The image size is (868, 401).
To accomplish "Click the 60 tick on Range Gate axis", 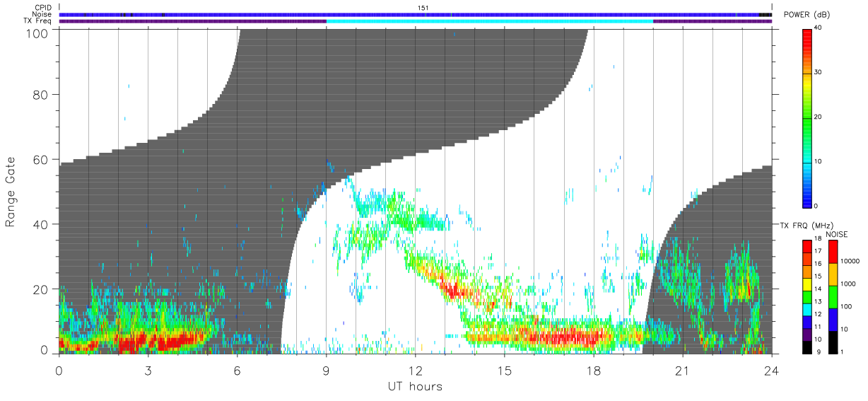I will [x=41, y=159].
